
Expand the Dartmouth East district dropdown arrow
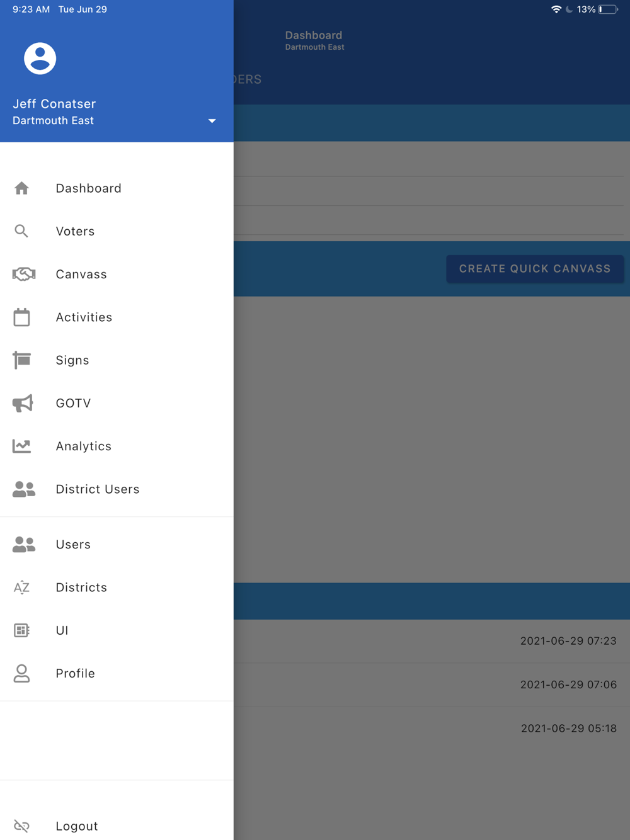pos(212,121)
